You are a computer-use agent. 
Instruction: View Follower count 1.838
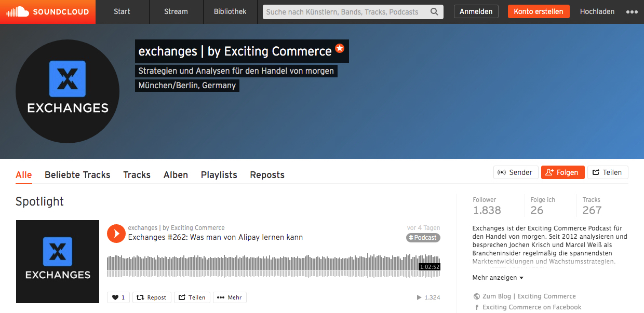pos(487,206)
